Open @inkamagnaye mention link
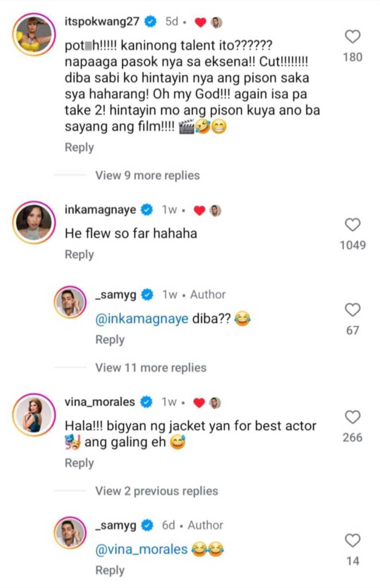 142,319
